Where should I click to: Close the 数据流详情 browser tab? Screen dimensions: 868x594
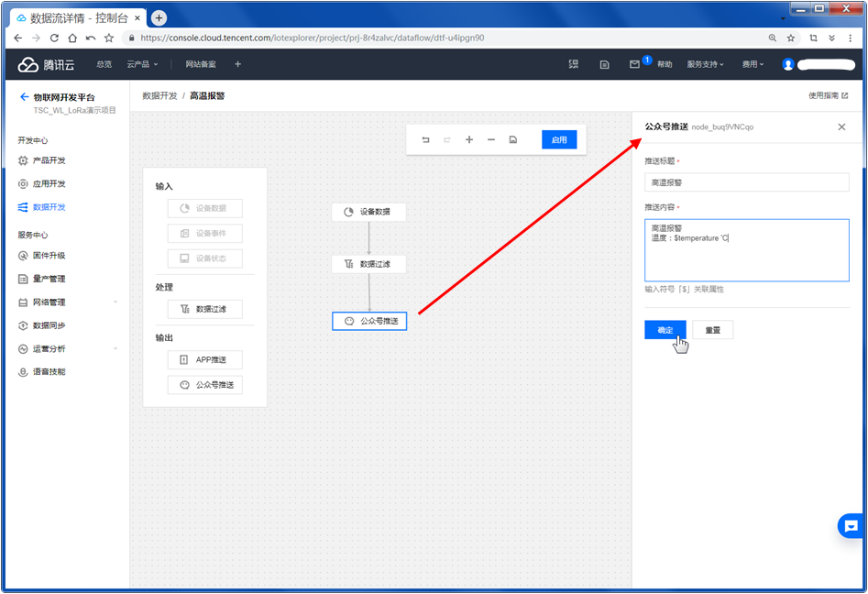tap(137, 17)
